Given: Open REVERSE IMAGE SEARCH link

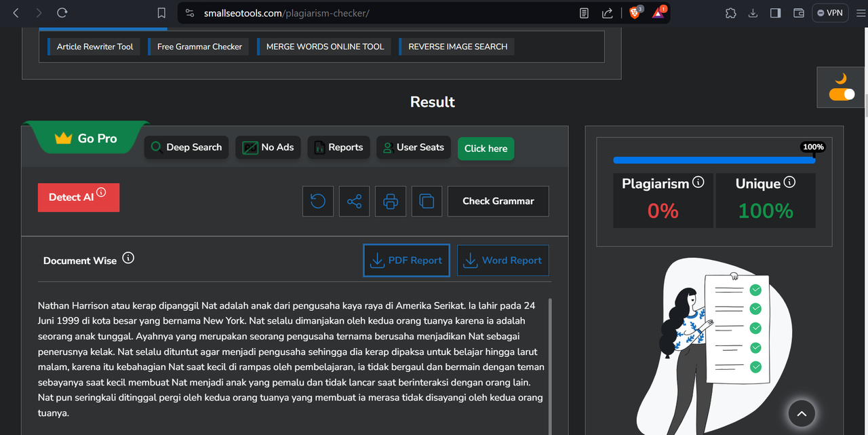Looking at the screenshot, I should (x=457, y=47).
